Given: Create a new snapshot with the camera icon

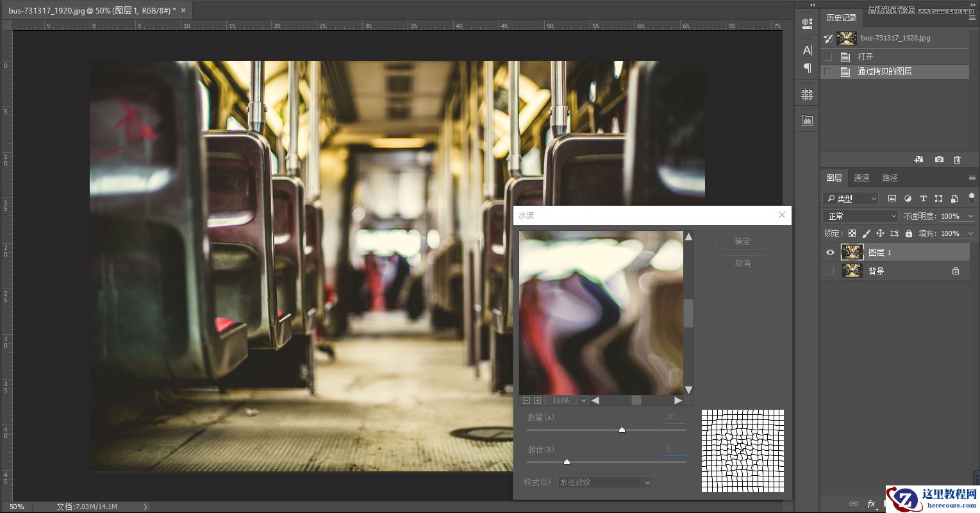Looking at the screenshot, I should 939,160.
